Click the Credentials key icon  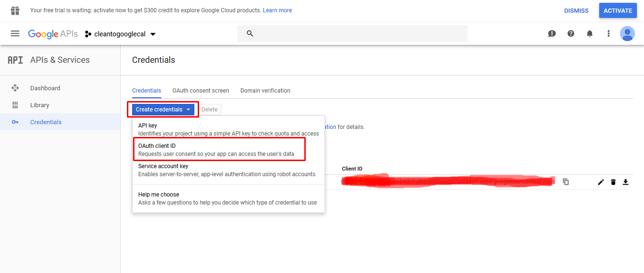(x=15, y=122)
